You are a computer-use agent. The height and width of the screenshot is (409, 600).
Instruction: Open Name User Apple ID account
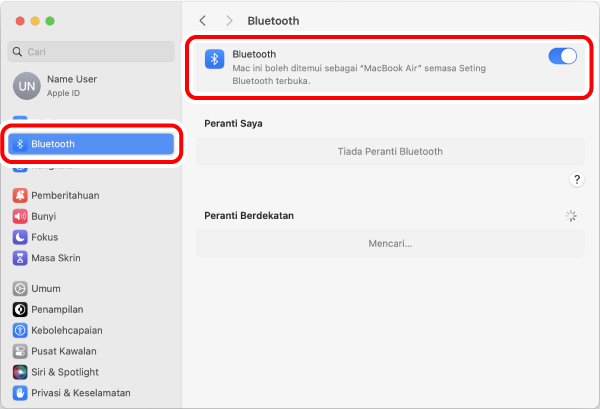pos(91,86)
